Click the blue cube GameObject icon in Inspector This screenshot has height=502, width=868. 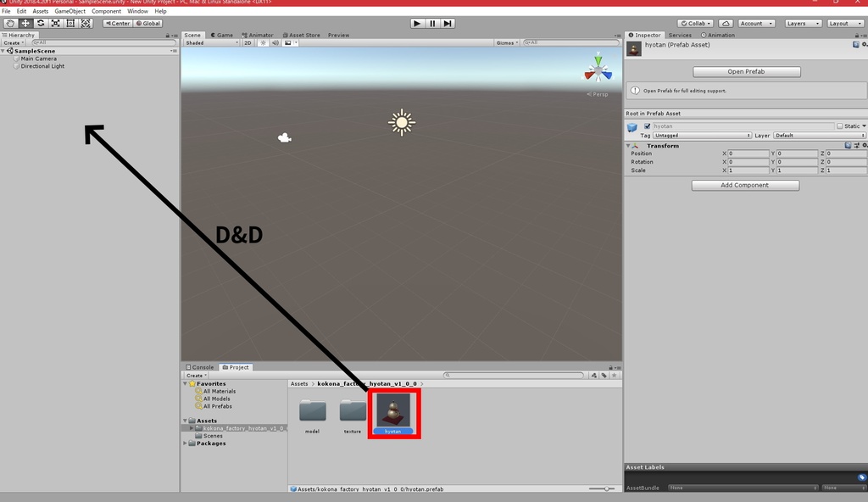[632, 127]
